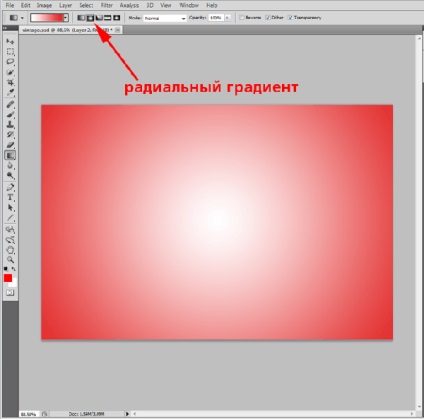Image resolution: width=424 pixels, height=419 pixels.
Task: Toggle the Dither checkbox
Action: point(268,18)
